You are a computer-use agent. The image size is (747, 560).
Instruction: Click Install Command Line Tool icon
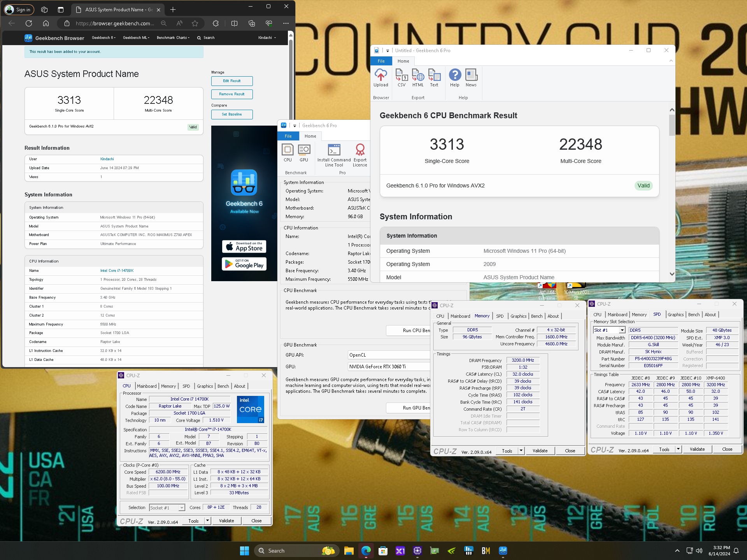(x=334, y=155)
